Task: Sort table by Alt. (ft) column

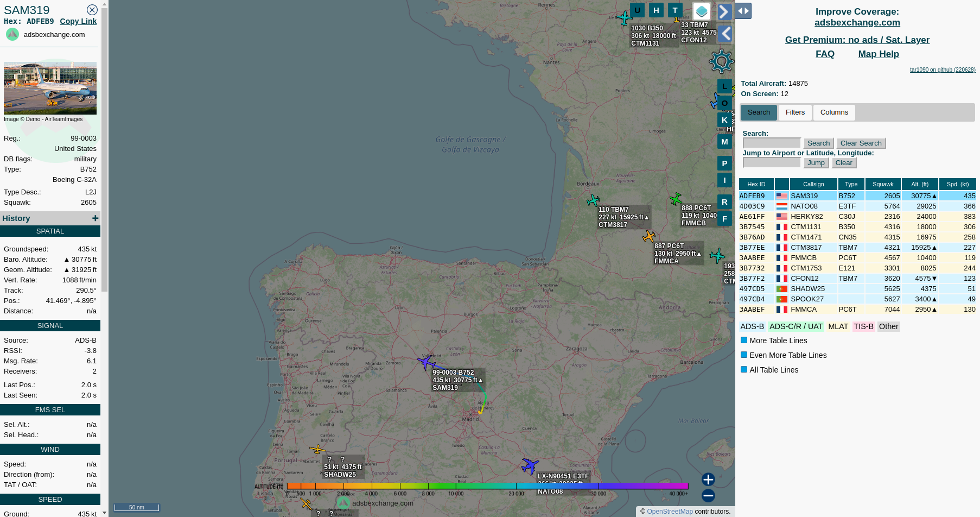Action: tap(920, 184)
